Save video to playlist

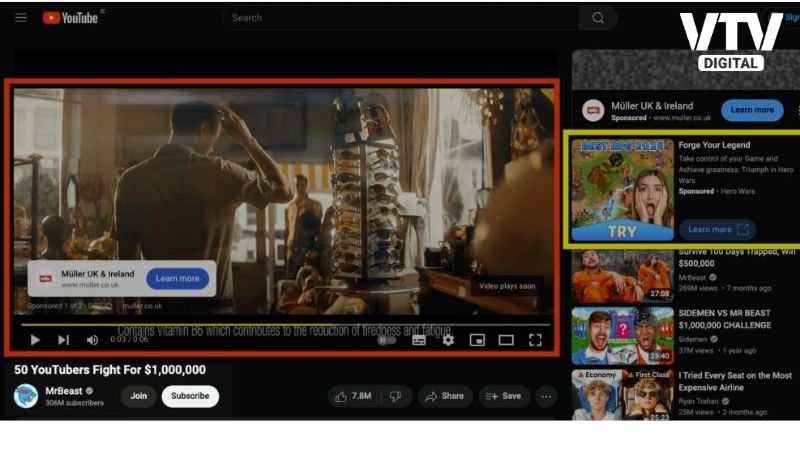click(504, 396)
